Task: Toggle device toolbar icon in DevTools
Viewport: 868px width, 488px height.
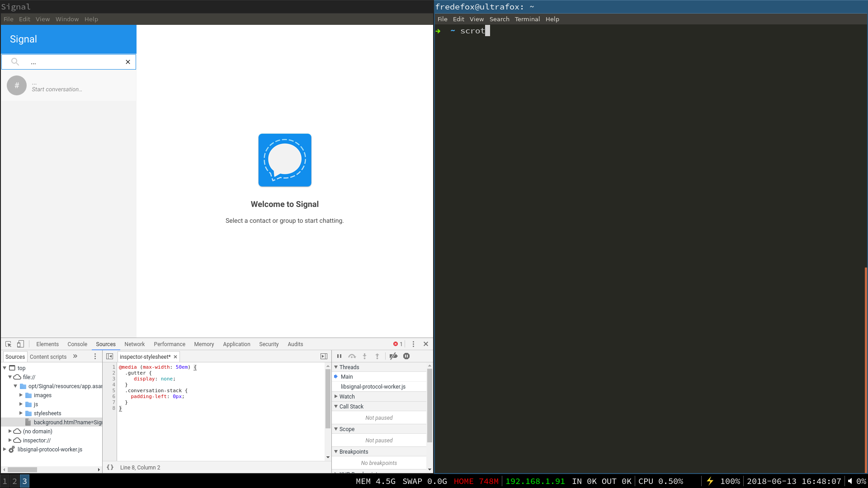Action: point(20,344)
